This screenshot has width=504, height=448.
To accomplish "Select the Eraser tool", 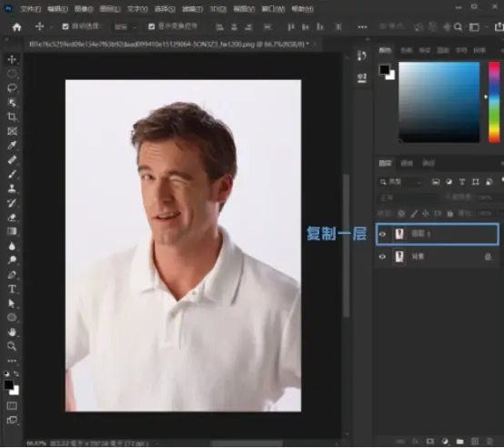I will click(x=12, y=218).
